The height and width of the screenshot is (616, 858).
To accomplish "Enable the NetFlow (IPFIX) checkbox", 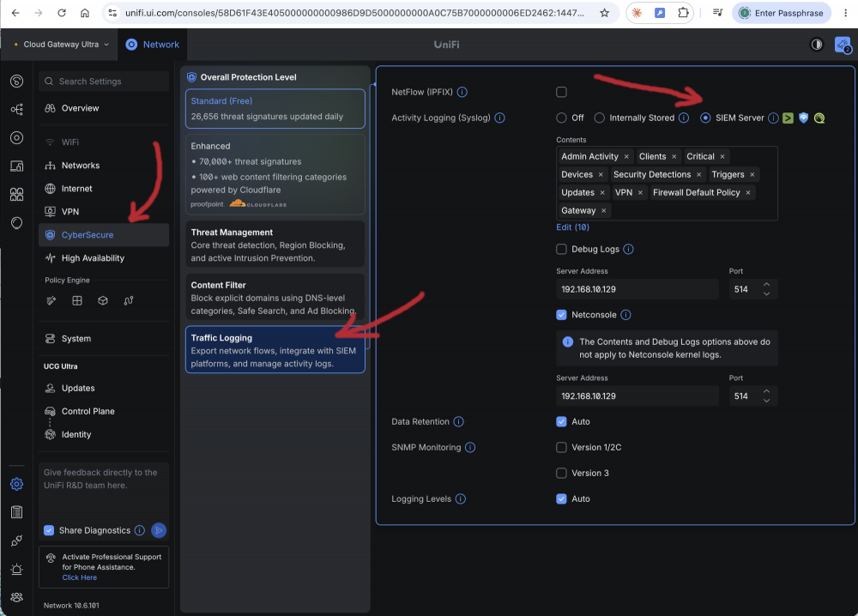I will coord(561,92).
